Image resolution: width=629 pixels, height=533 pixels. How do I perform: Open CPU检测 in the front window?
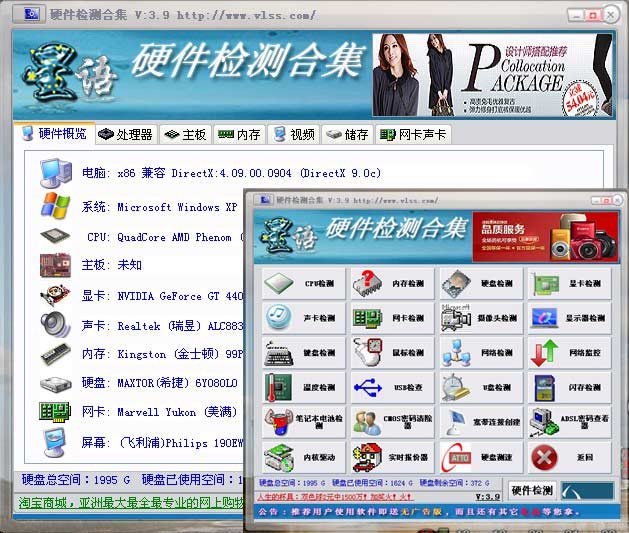304,284
